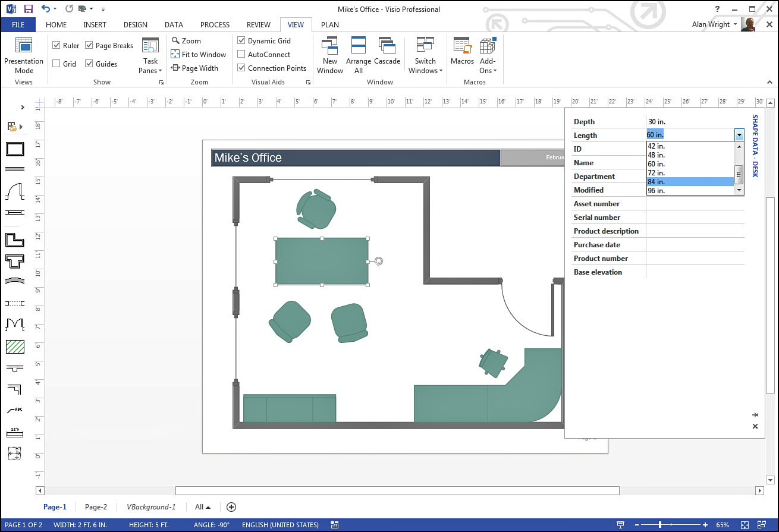The image size is (779, 532).
Task: Disable the Dynamic Grid checkbox
Action: [241, 41]
